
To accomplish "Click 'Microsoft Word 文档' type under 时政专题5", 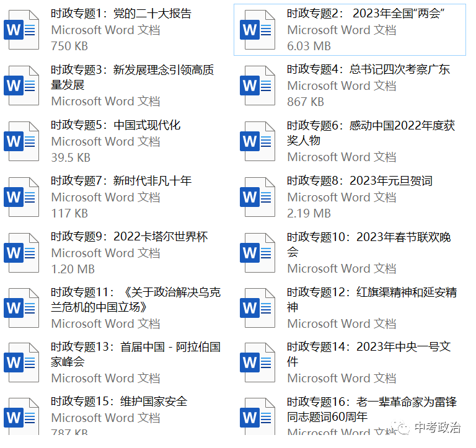I will tap(105, 142).
